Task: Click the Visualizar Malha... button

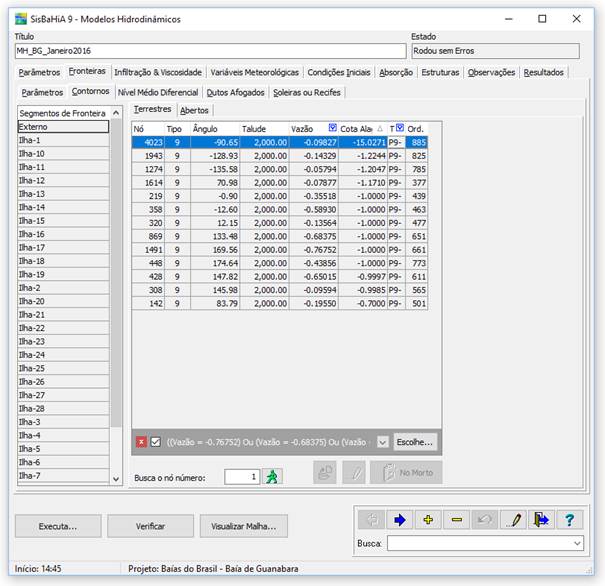Action: tap(244, 526)
